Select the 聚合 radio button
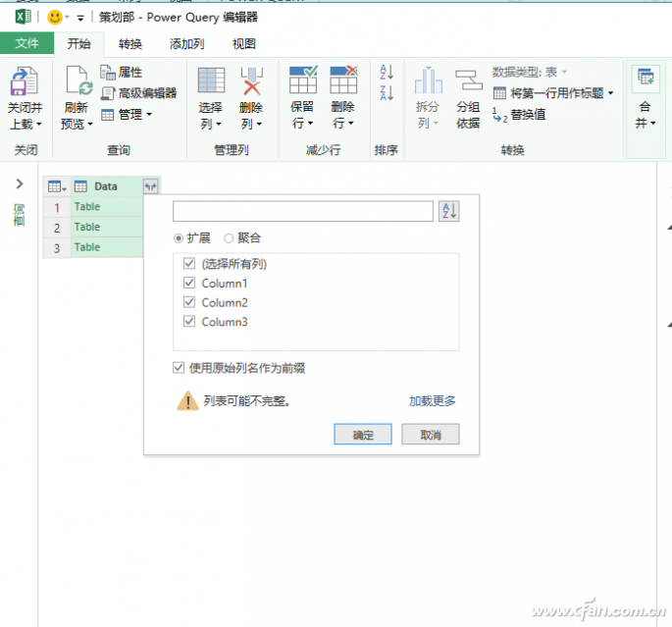The height and width of the screenshot is (627, 672). 229,238
